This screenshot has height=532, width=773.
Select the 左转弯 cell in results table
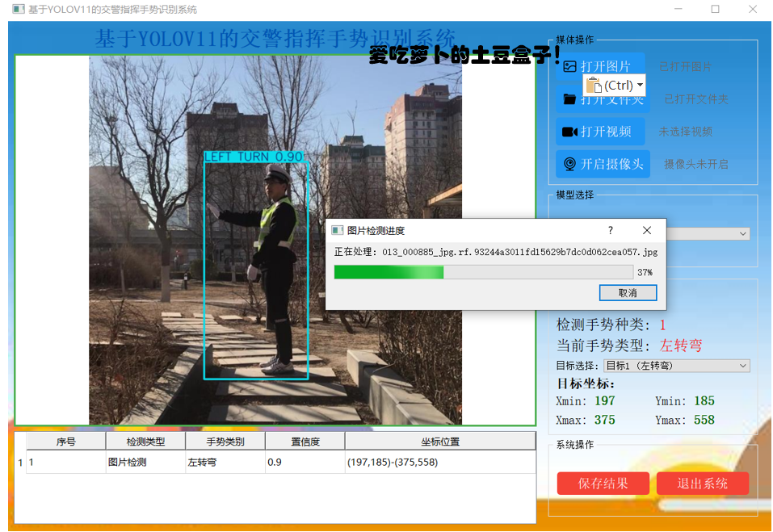[x=225, y=462]
